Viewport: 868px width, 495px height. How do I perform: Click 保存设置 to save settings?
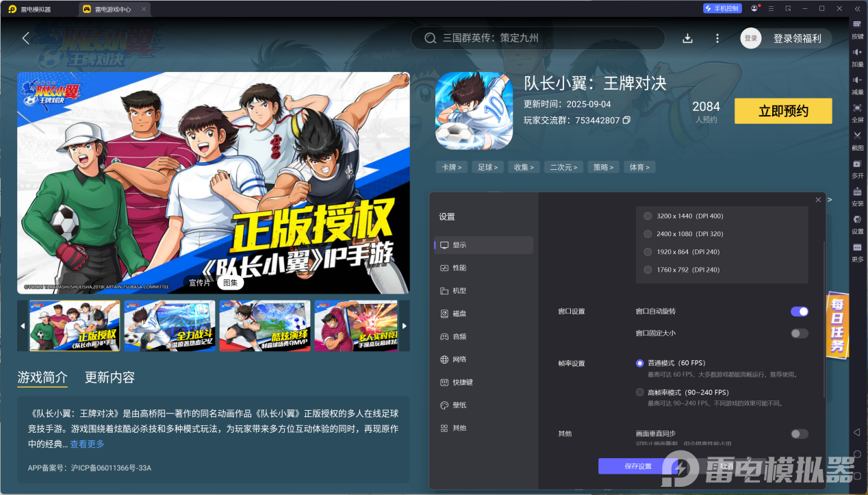pos(631,465)
